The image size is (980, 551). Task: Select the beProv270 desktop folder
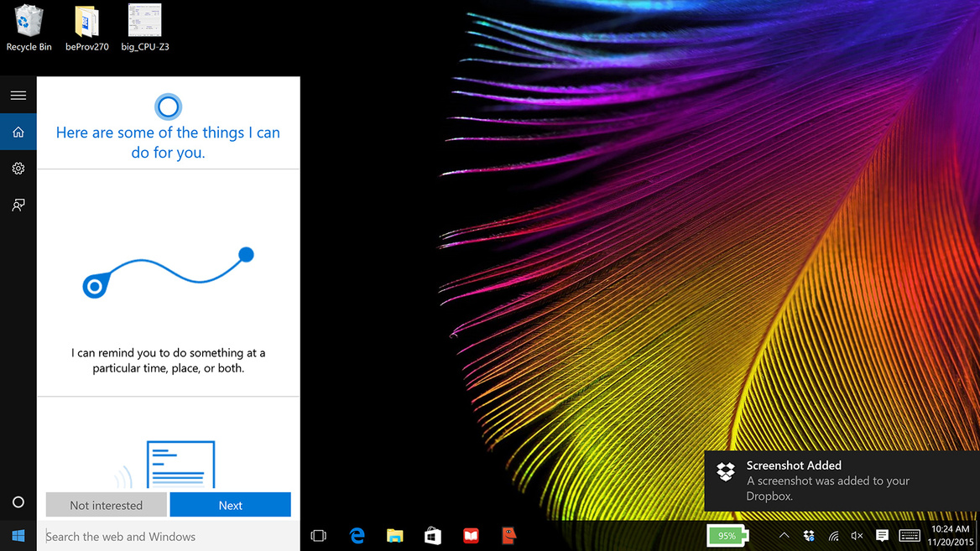(x=87, y=29)
